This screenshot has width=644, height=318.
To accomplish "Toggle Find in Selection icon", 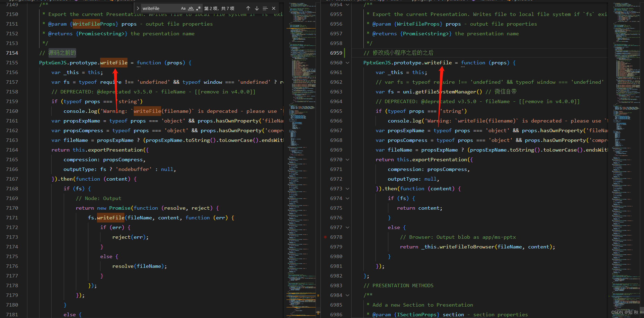I will [265, 8].
